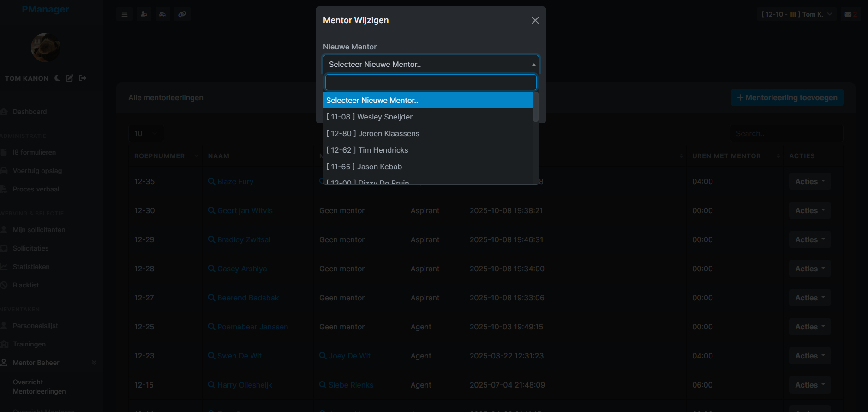
Task: Open Acties dropdown for row 12-23
Action: point(810,356)
